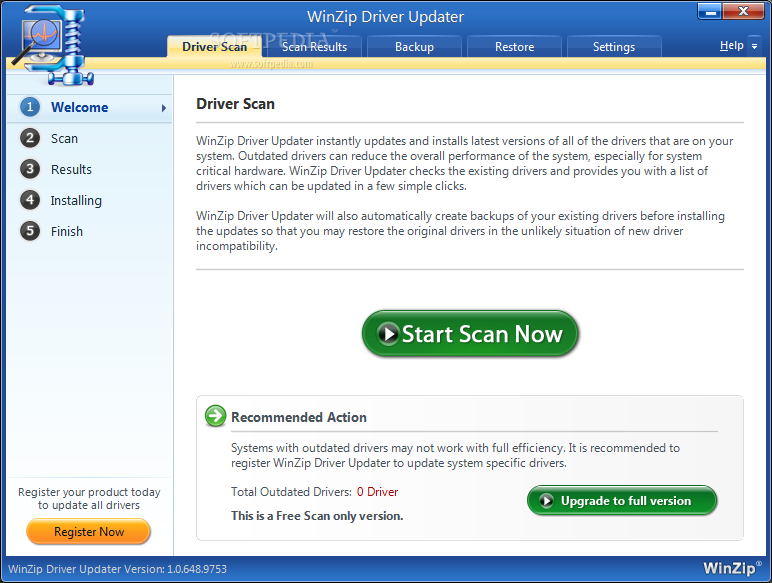Click 'This is a Free Scan only version.' text
Image resolution: width=772 pixels, height=583 pixels.
click(317, 516)
